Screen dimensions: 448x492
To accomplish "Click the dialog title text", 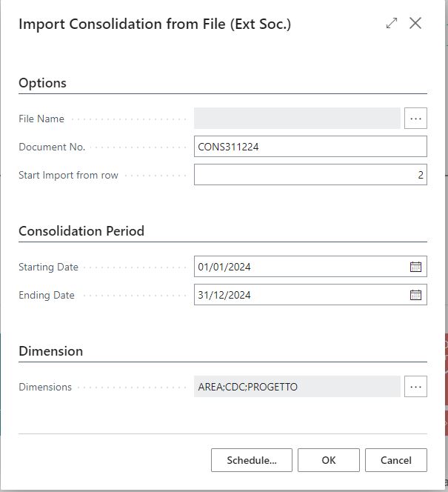I will (154, 24).
